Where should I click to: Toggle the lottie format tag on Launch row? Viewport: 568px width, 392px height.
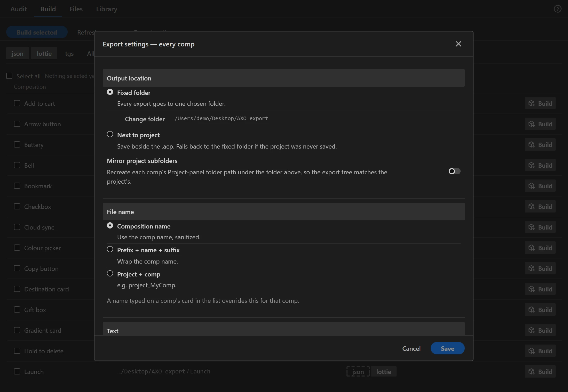click(384, 372)
